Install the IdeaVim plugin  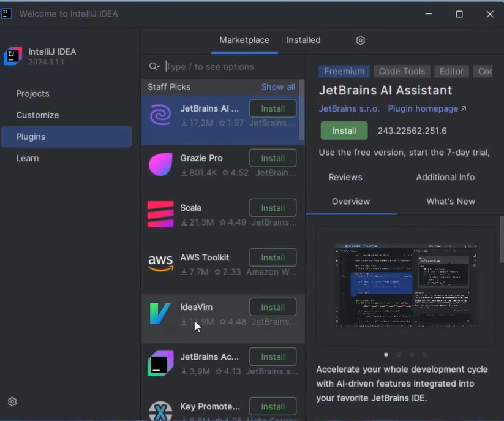[x=273, y=307]
